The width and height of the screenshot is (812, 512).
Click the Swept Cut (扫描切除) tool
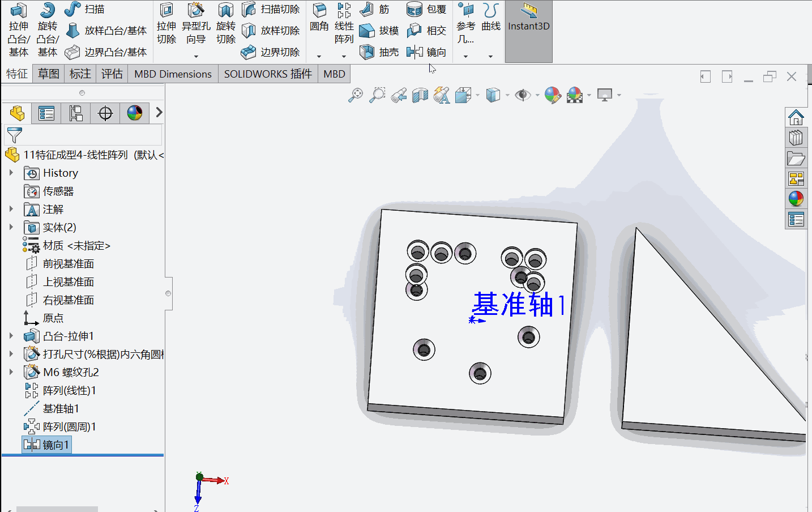pos(271,9)
